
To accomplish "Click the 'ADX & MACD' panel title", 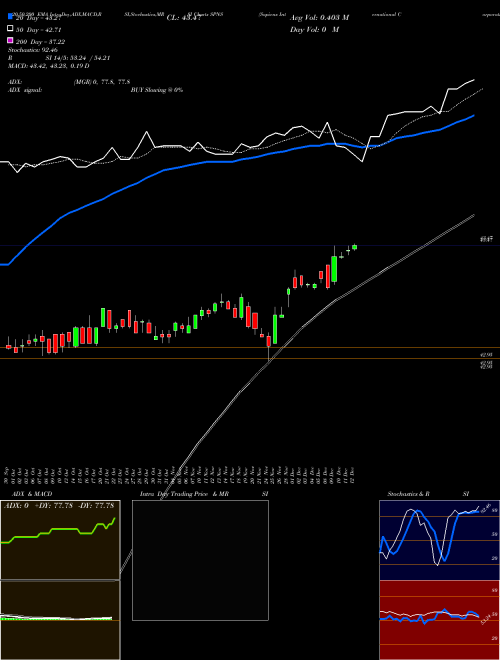I will [32, 494].
